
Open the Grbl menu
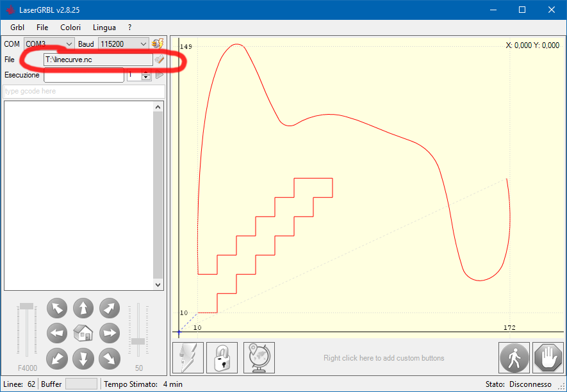point(17,28)
